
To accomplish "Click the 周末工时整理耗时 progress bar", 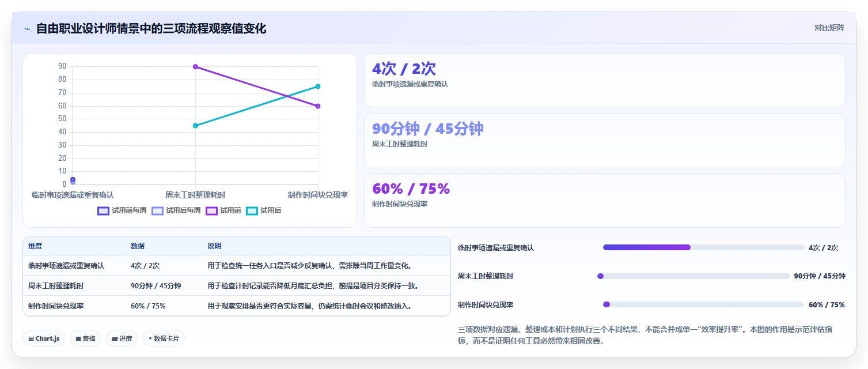I will tap(693, 276).
